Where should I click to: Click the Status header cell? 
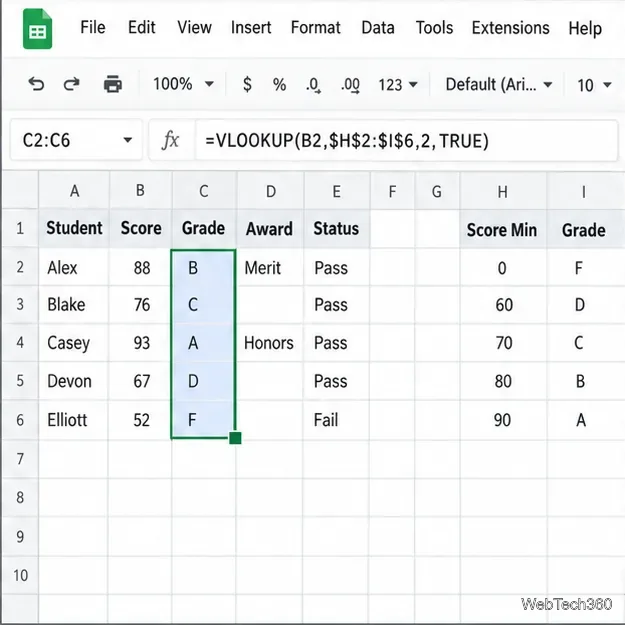point(337,228)
